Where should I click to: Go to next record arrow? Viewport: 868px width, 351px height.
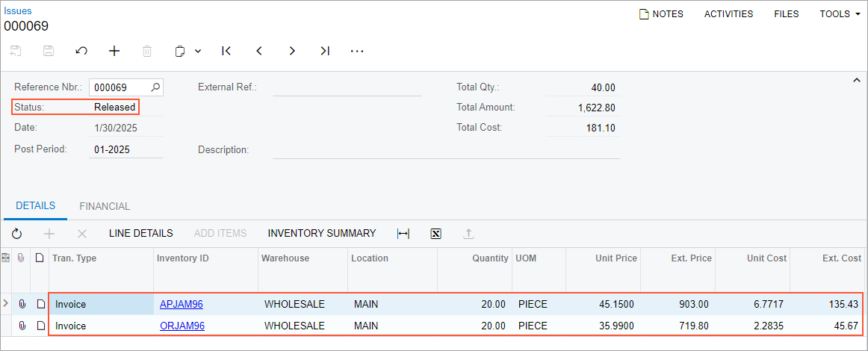[x=292, y=51]
